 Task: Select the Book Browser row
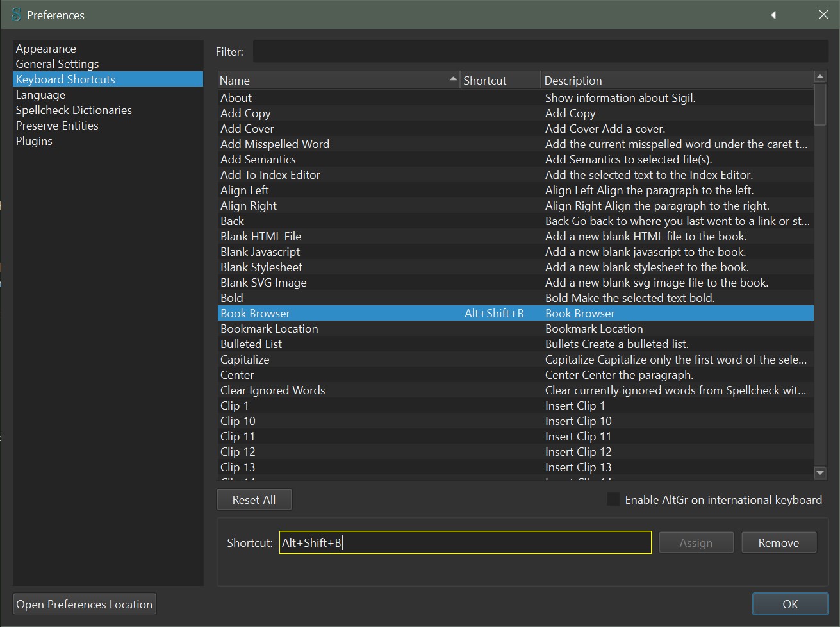(515, 313)
